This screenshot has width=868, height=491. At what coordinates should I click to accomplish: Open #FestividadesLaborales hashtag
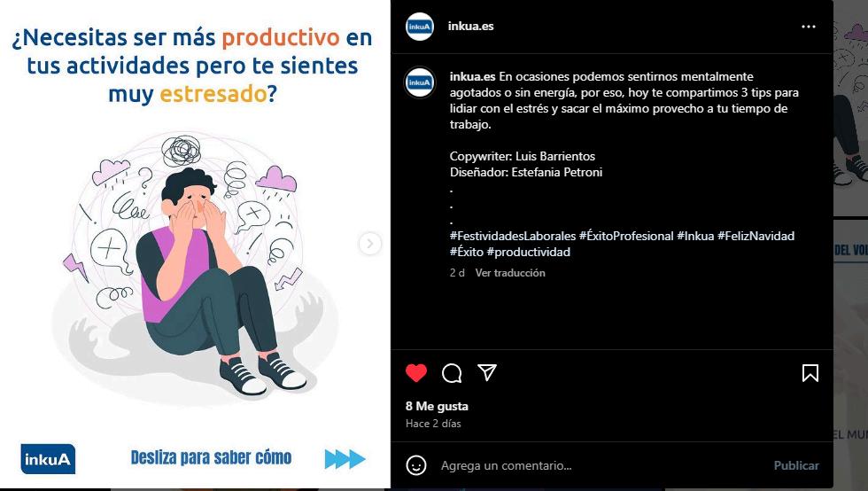(x=513, y=236)
